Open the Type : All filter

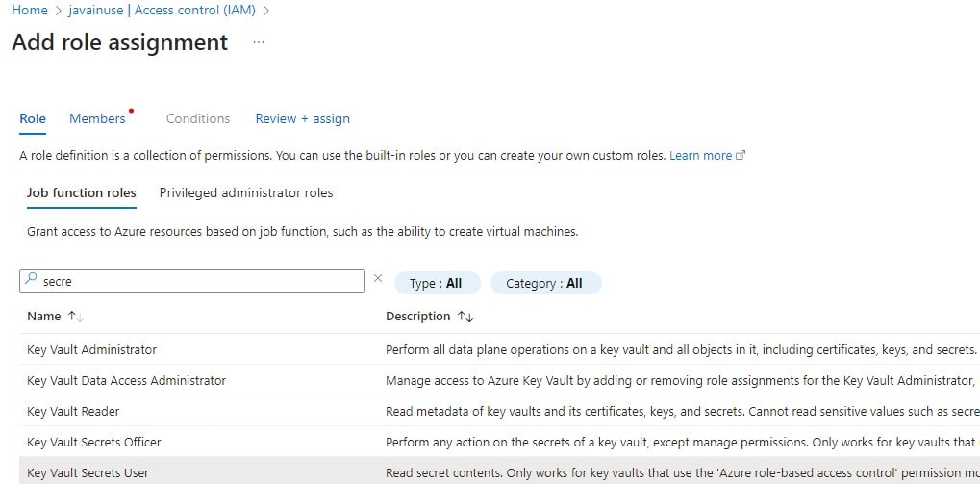[x=437, y=283]
